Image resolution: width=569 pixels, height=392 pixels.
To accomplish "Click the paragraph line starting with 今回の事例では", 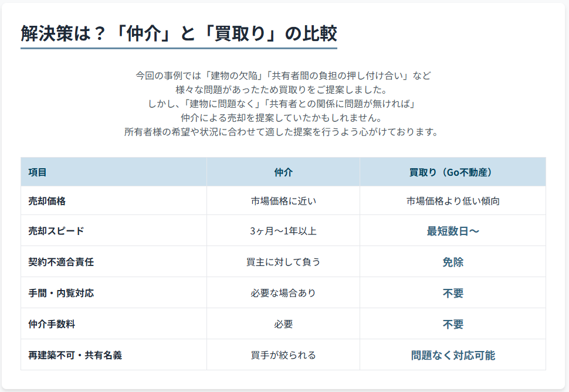I will pos(283,76).
